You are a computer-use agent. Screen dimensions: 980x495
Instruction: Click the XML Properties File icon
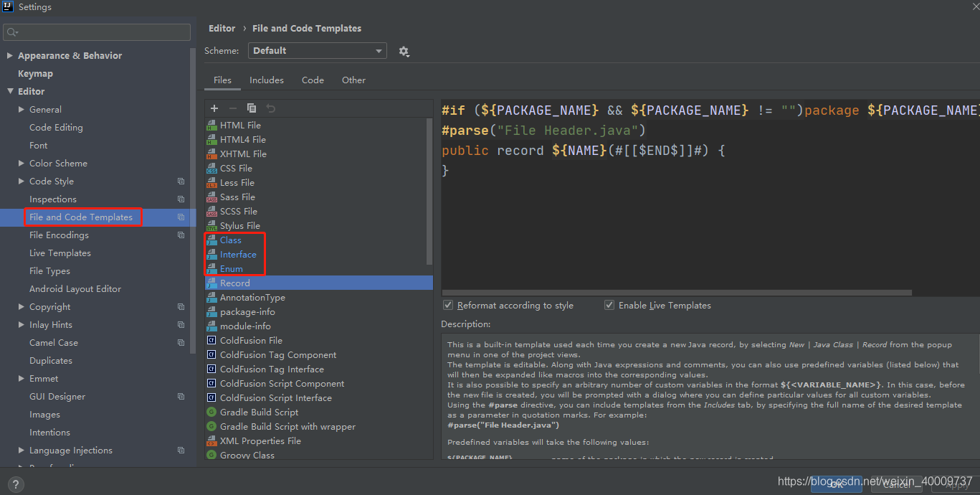(x=211, y=441)
